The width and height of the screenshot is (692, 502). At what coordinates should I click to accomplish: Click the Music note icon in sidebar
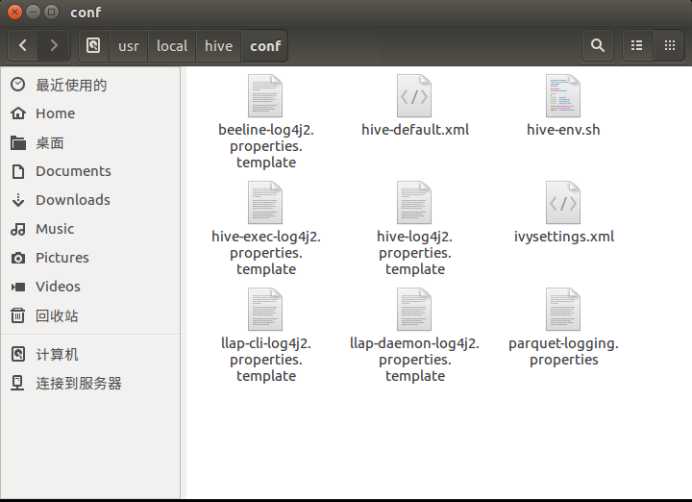tap(18, 229)
